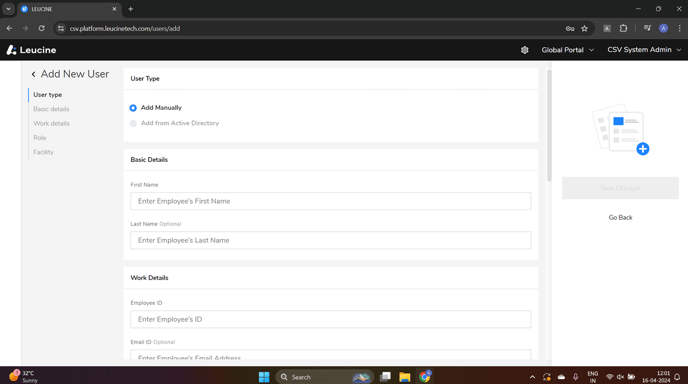The height and width of the screenshot is (384, 688).
Task: Go to User type section
Action: (47, 95)
